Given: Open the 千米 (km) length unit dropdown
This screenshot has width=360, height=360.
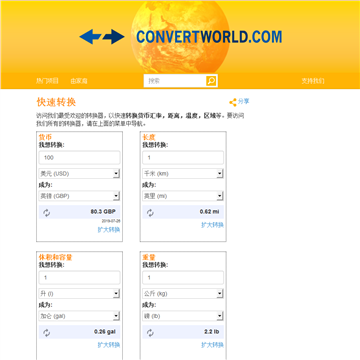Looking at the screenshot, I should pyautogui.click(x=183, y=174).
